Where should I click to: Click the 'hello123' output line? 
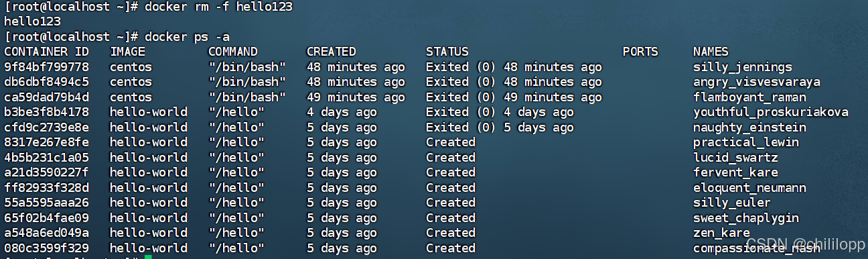point(32,21)
